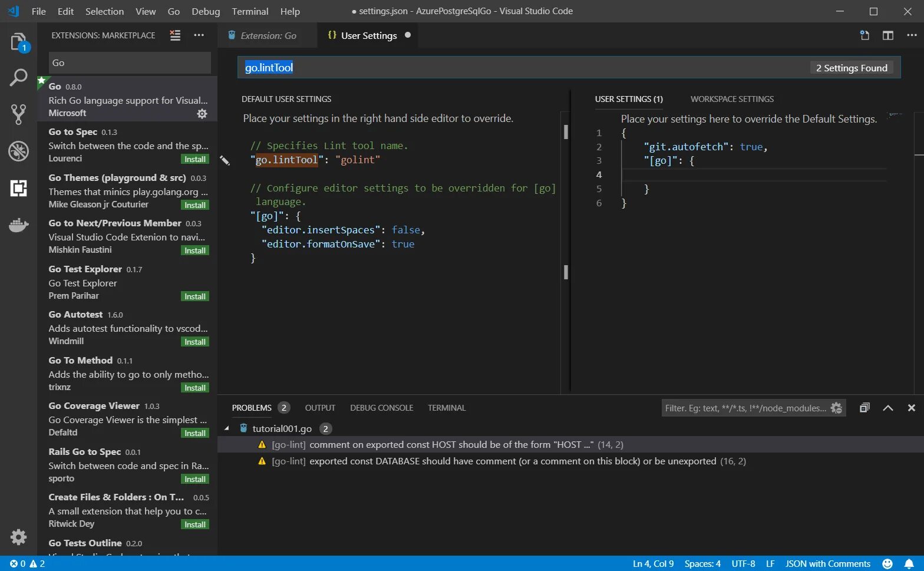Install the Go To Method extension
This screenshot has width=924, height=571.
[195, 388]
